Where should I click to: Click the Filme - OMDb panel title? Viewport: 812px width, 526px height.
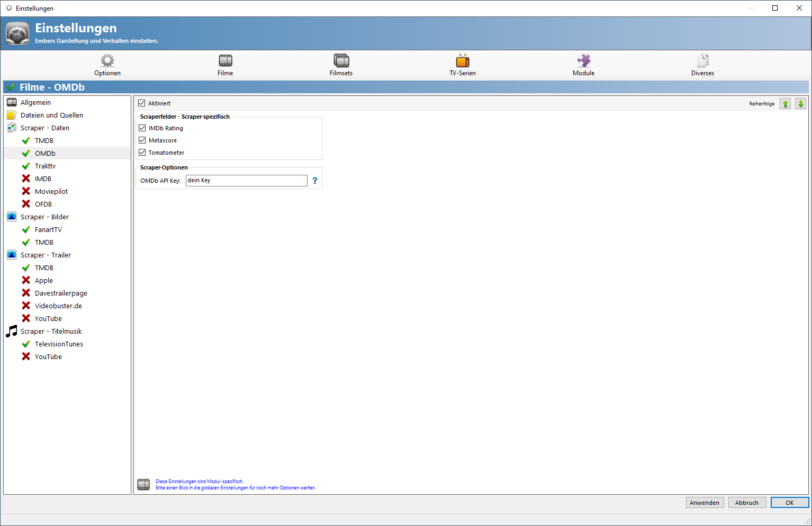[52, 87]
